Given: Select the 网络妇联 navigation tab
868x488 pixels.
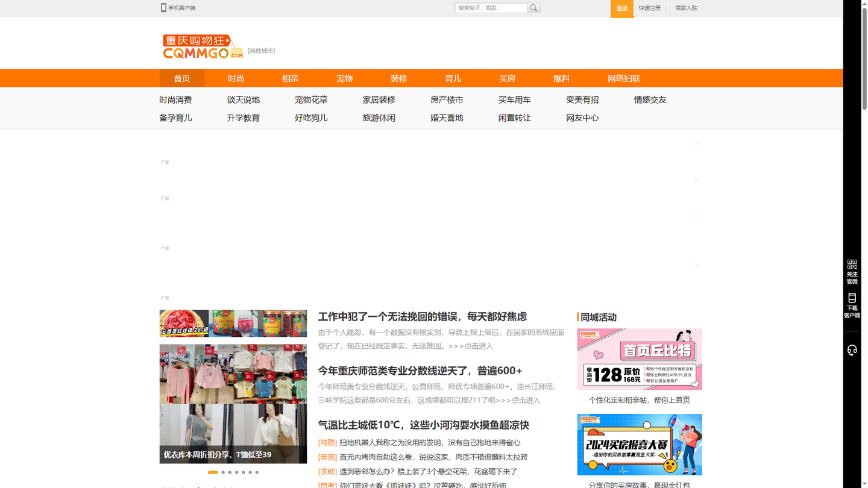Looking at the screenshot, I should click(x=624, y=78).
